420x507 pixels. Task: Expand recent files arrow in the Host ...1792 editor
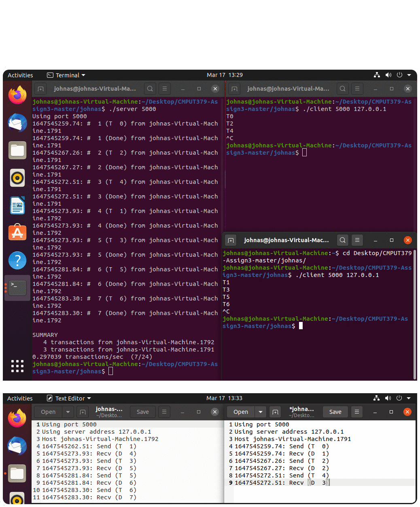tap(68, 412)
